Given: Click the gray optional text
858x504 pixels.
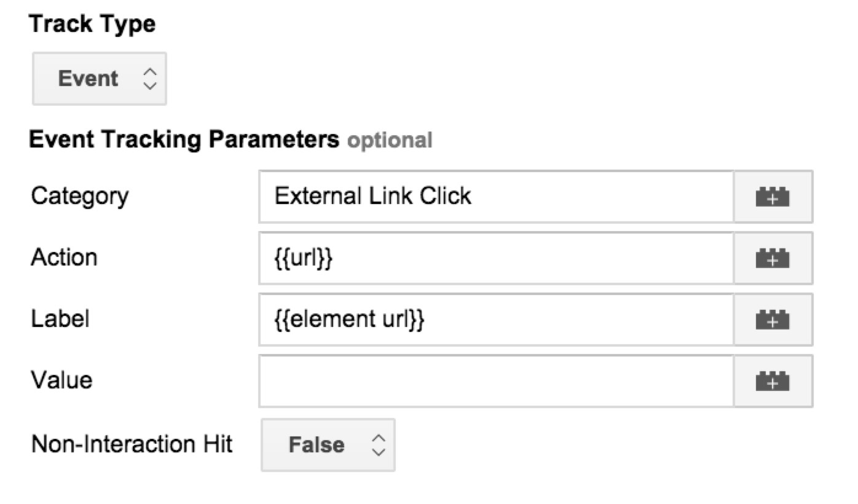Looking at the screenshot, I should (x=390, y=141).
